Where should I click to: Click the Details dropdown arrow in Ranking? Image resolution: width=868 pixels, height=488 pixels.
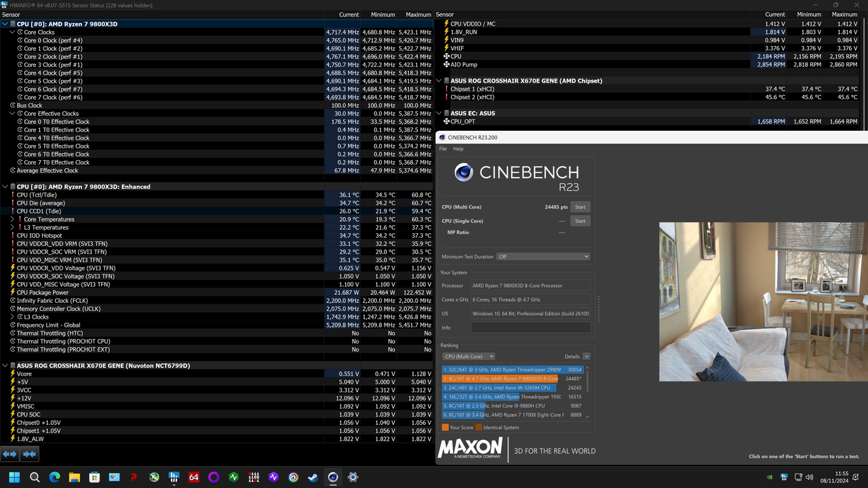coord(587,357)
